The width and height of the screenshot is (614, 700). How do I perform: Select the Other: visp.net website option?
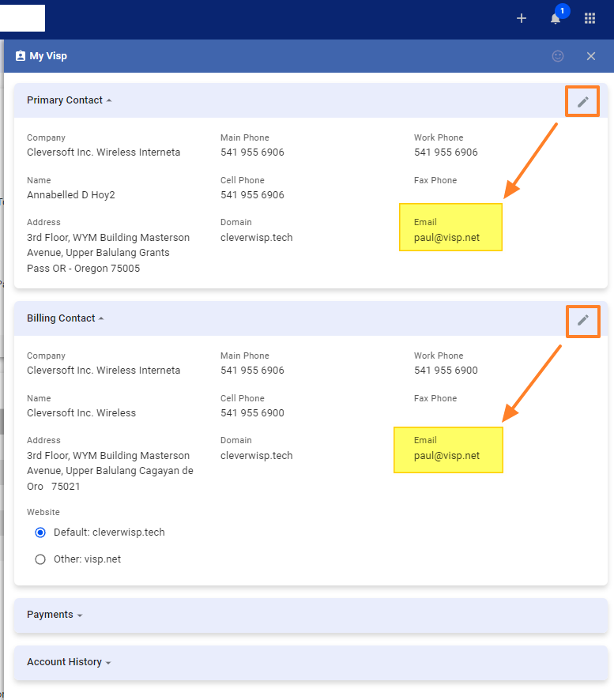40,559
